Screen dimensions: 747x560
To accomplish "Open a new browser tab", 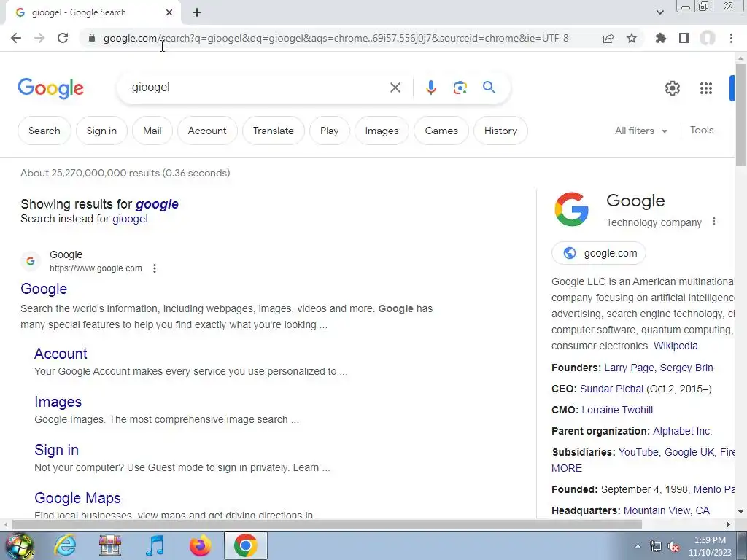I will [197, 12].
